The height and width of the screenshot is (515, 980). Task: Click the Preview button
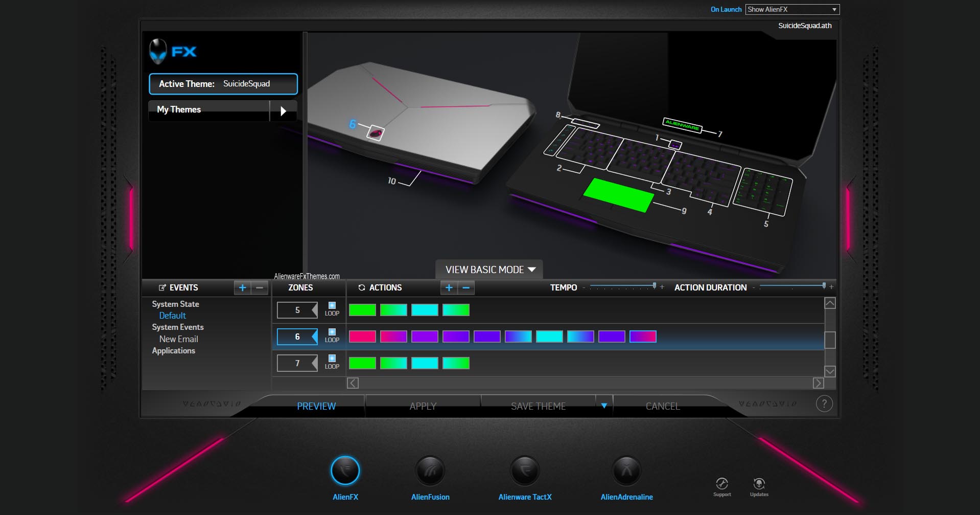(x=316, y=406)
